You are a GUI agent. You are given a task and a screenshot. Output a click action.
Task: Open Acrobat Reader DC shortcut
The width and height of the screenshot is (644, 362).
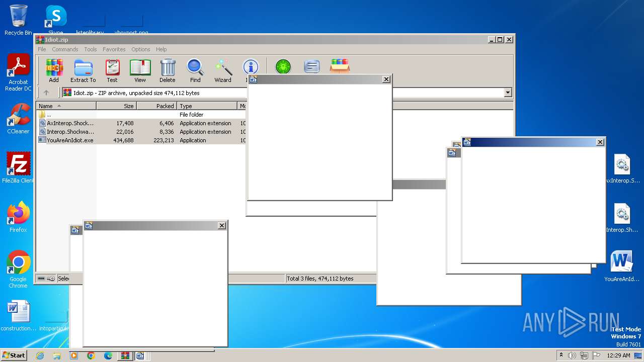click(x=18, y=73)
